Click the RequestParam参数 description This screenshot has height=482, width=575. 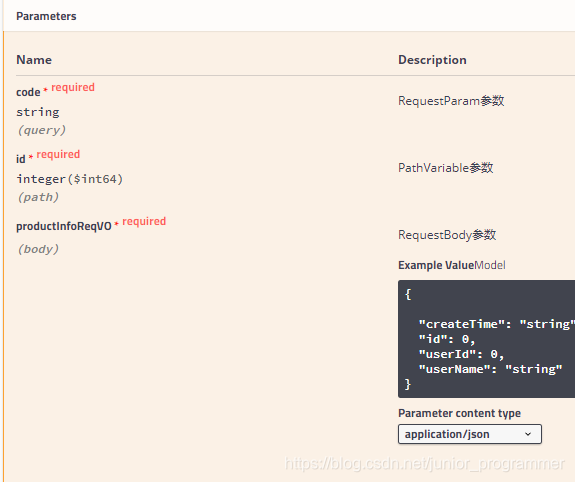pos(451,101)
